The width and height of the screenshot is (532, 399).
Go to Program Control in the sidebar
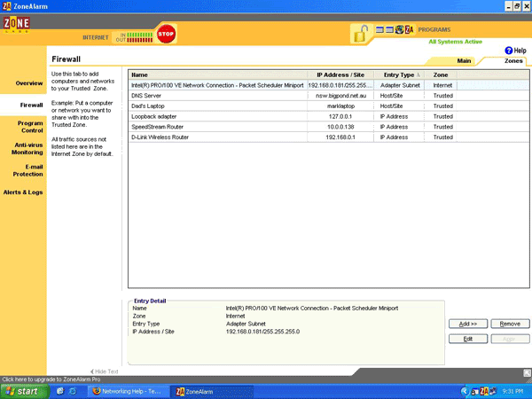[x=29, y=128]
